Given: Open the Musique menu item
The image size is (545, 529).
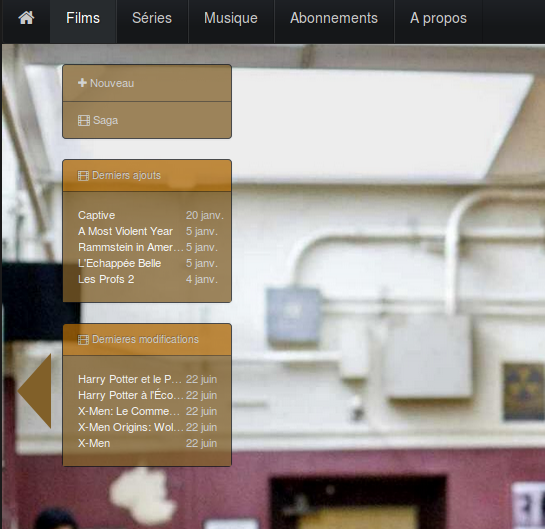Looking at the screenshot, I should 231,18.
